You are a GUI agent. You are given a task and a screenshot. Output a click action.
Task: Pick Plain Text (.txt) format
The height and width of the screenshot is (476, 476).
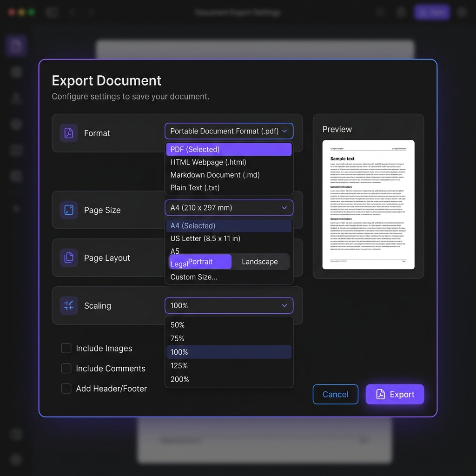pos(229,188)
